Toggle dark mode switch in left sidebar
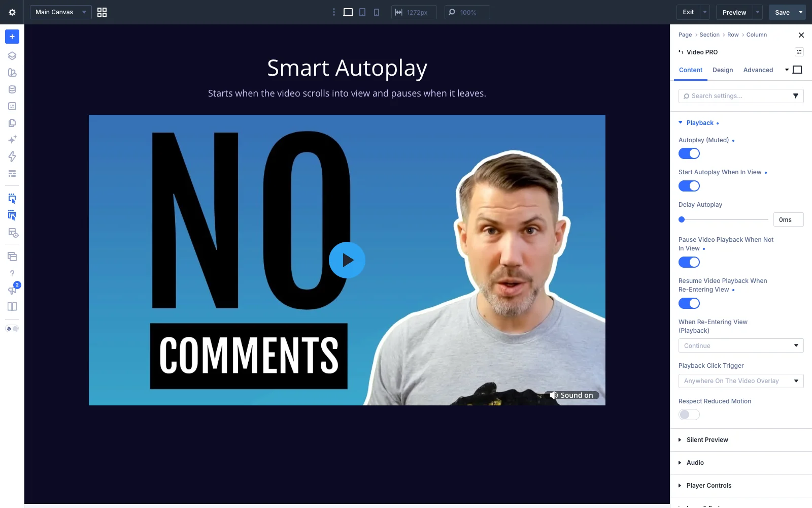Viewport: 812px width, 508px height. pyautogui.click(x=12, y=329)
